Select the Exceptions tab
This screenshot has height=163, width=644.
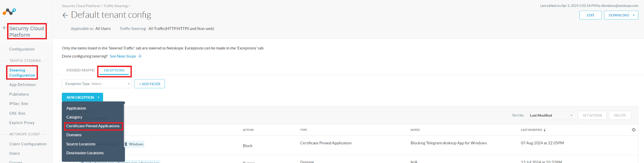click(114, 70)
